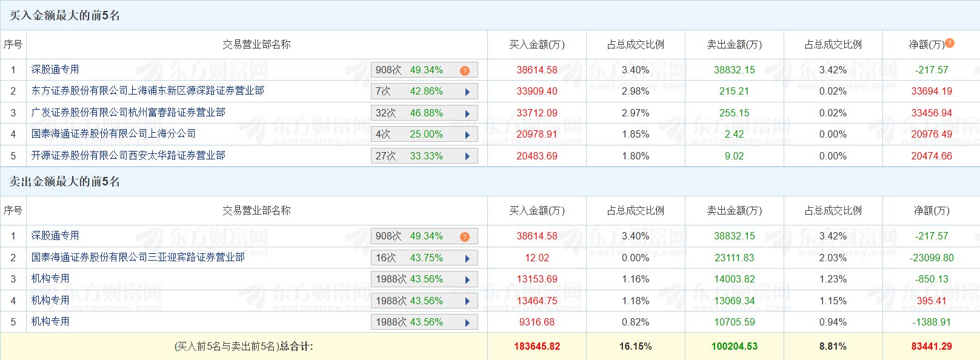
Task: Click arrow on 机构专用 row with net -850.13
Action: tap(467, 280)
